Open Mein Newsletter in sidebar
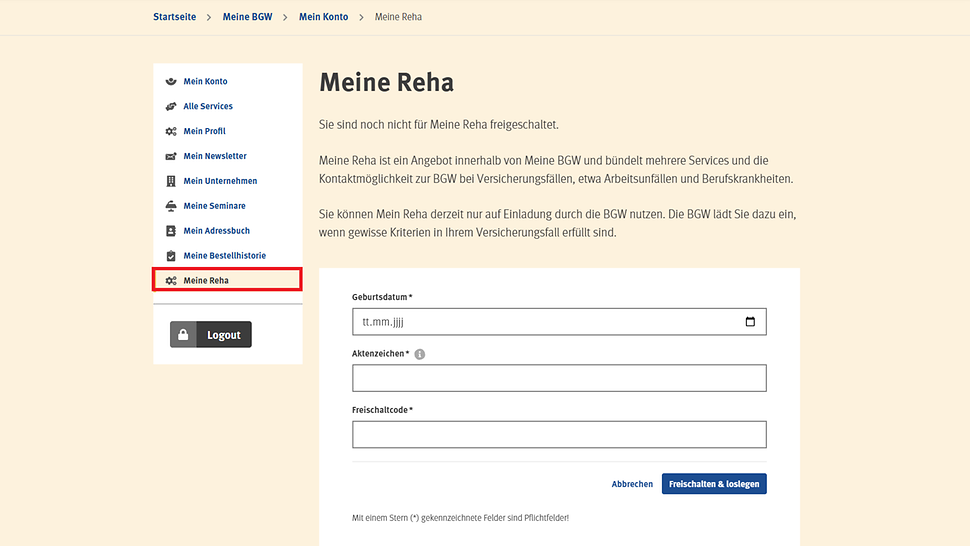Screen dimensions: 970x546 [x=215, y=156]
